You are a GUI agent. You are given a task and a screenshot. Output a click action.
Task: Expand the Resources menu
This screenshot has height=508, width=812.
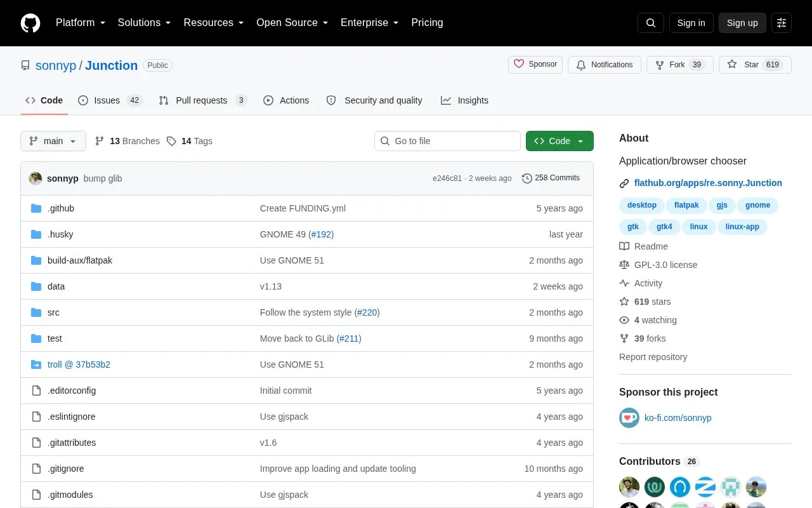click(x=214, y=23)
